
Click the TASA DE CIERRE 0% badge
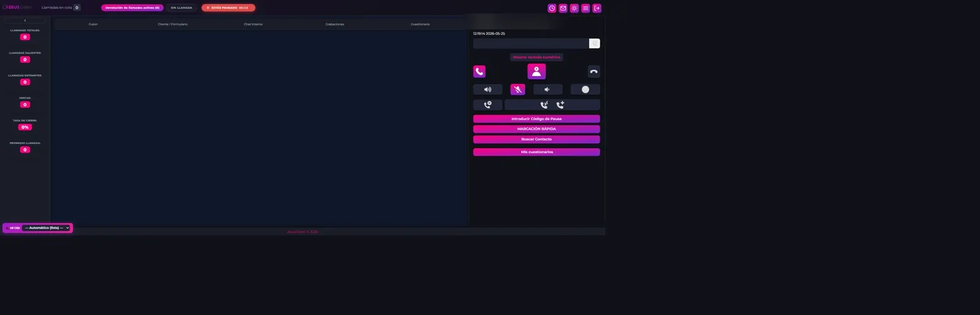point(25,127)
